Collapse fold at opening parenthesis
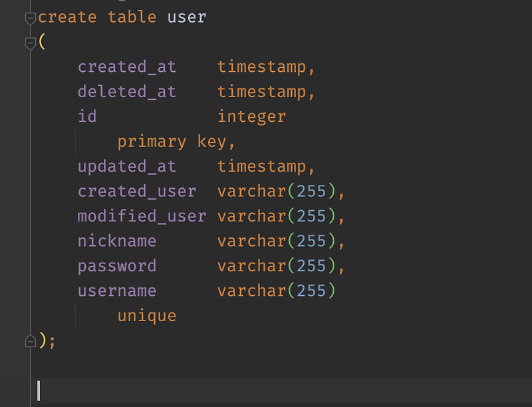 31,43
